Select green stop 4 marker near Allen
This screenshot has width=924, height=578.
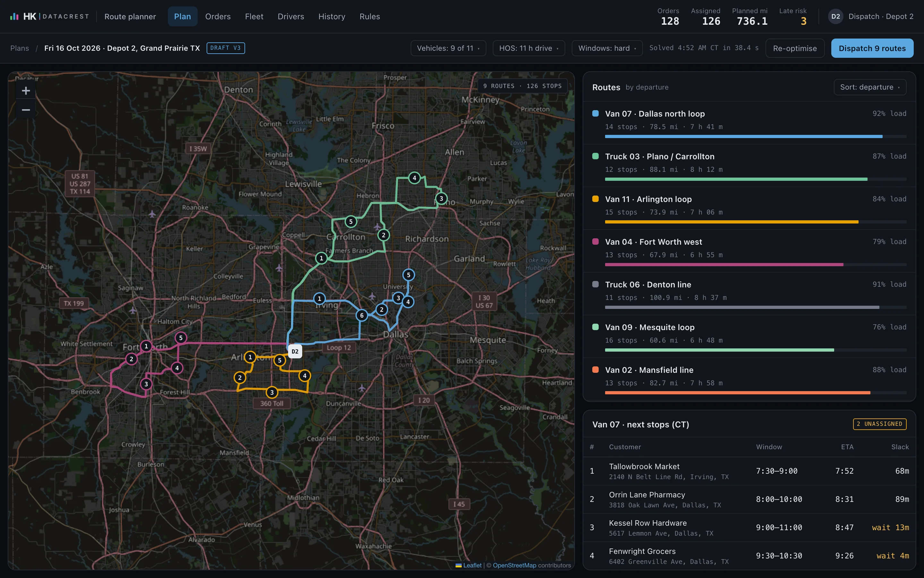pyautogui.click(x=414, y=178)
